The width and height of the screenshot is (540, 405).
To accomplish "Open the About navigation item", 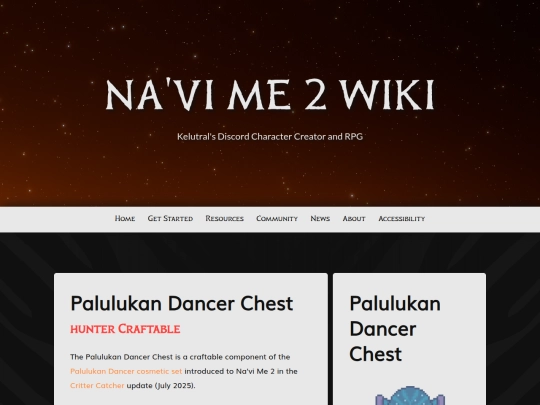I will 354,218.
